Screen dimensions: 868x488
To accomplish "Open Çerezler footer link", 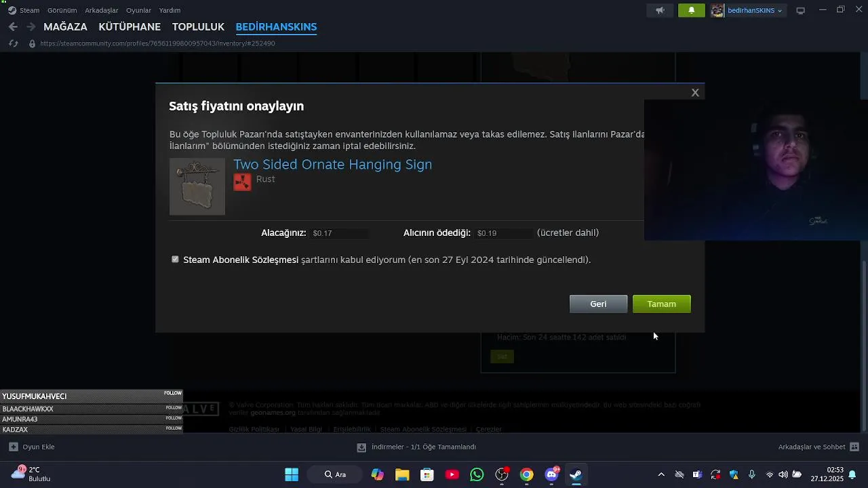I will [489, 429].
